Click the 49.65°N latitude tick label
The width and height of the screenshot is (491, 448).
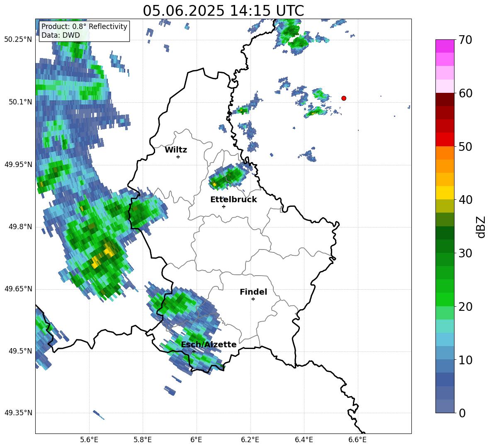pos(18,289)
